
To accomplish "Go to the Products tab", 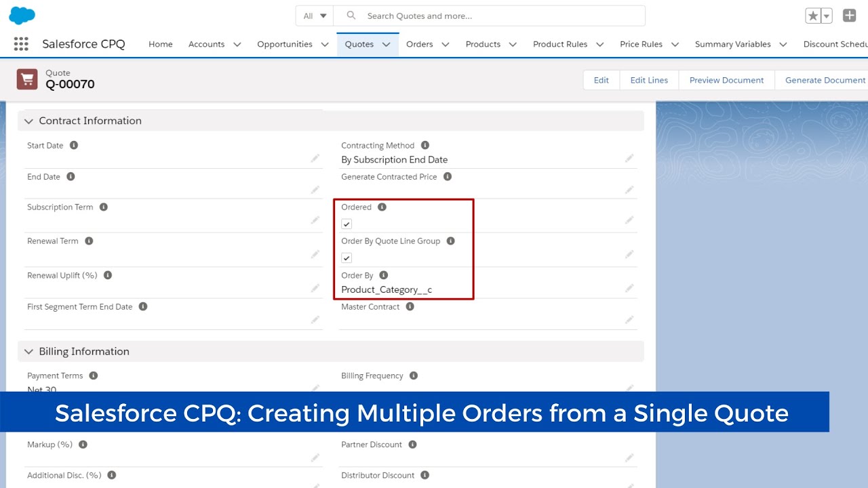I will [483, 44].
